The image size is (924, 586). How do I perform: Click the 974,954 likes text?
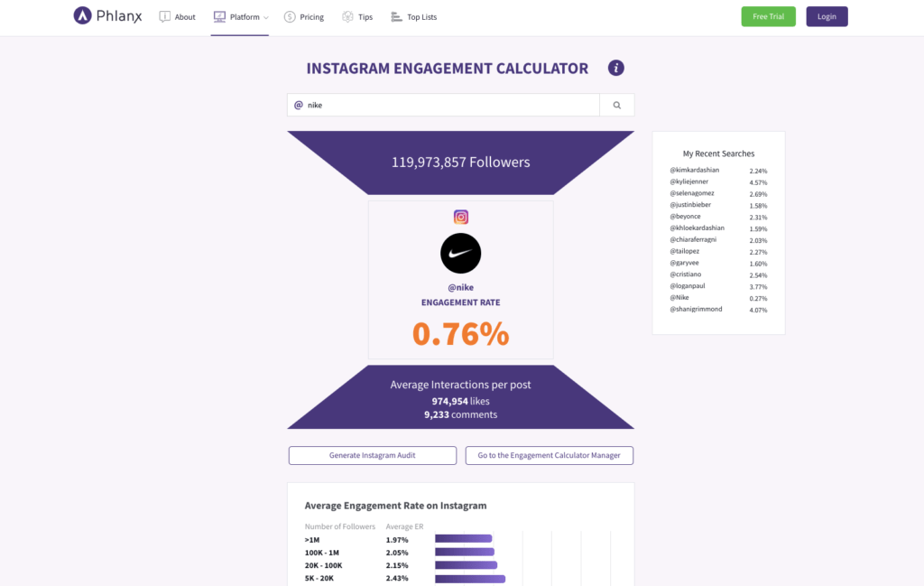(461, 401)
